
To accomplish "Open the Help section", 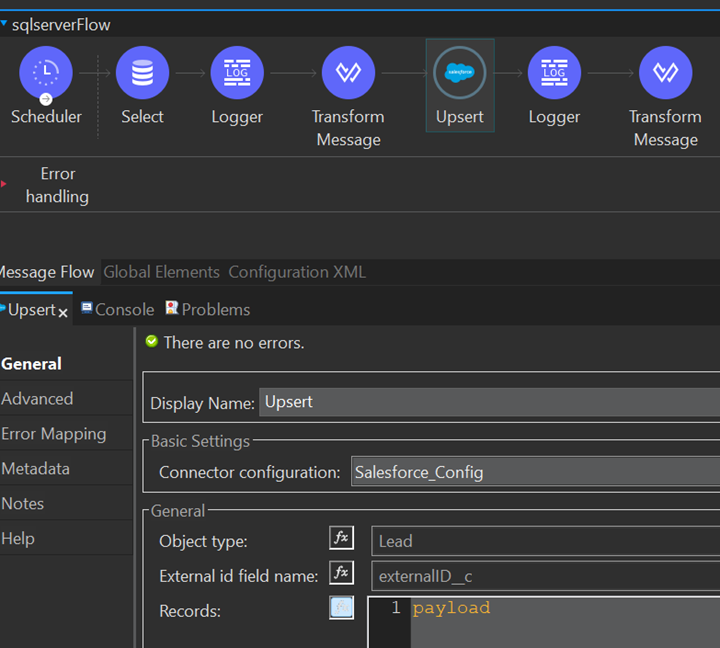I will click(17, 538).
